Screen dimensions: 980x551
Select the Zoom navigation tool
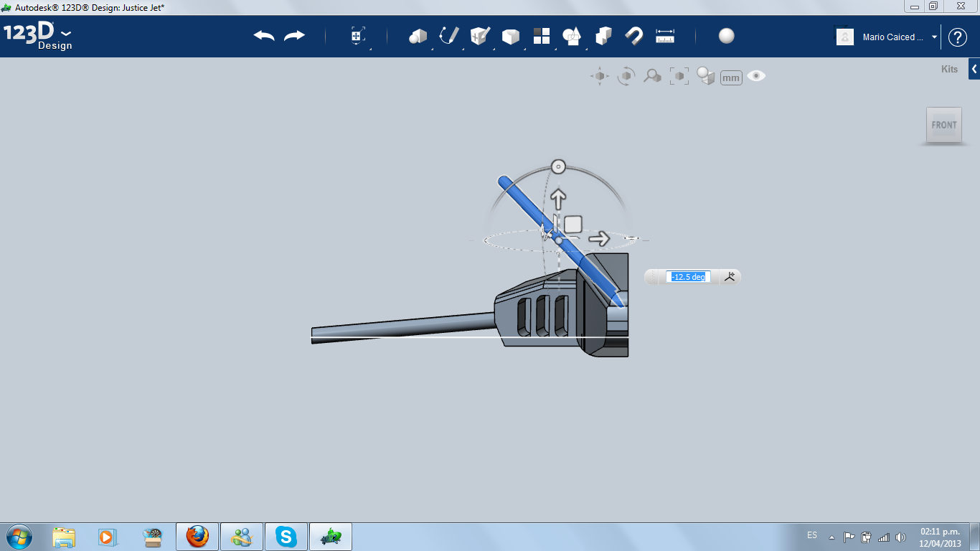pos(652,76)
